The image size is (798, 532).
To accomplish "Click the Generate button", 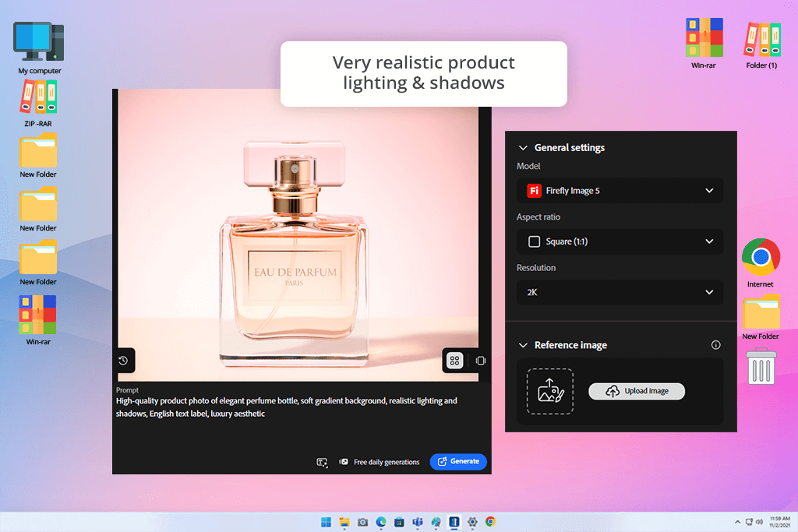I will [x=458, y=461].
